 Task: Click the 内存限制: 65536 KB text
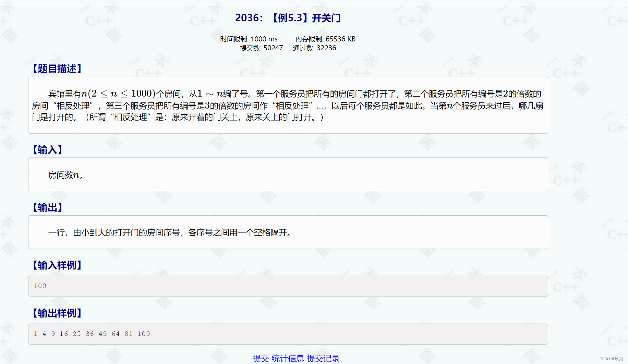(x=326, y=39)
